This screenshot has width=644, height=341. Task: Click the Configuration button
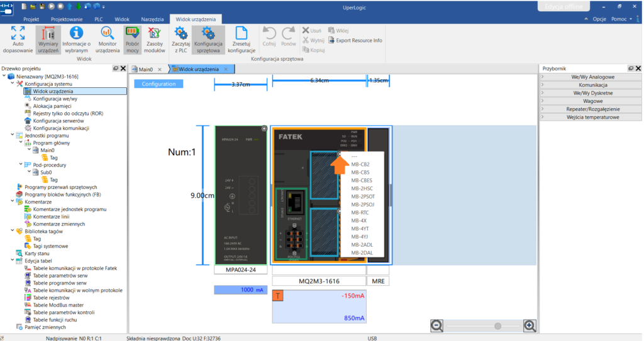click(x=158, y=84)
